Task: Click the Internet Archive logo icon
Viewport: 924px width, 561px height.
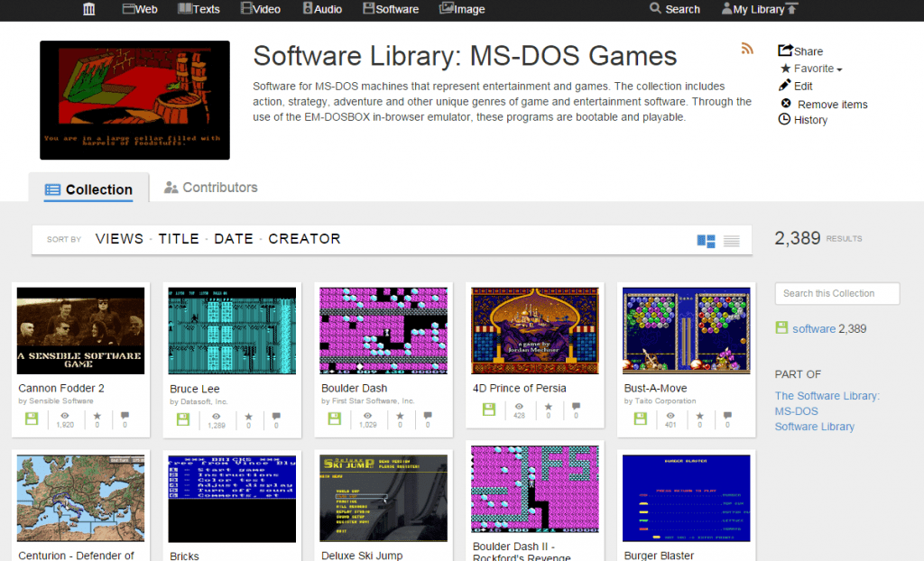Action: click(88, 9)
